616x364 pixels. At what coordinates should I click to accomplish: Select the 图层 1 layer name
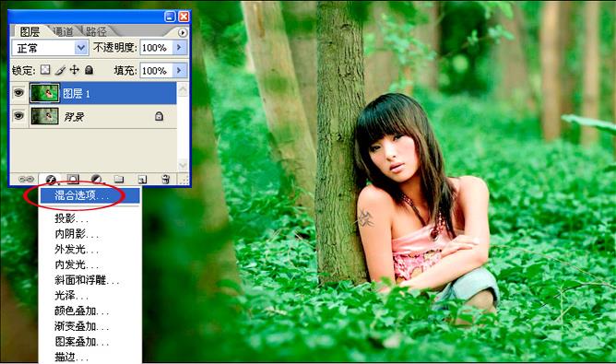pyautogui.click(x=77, y=93)
